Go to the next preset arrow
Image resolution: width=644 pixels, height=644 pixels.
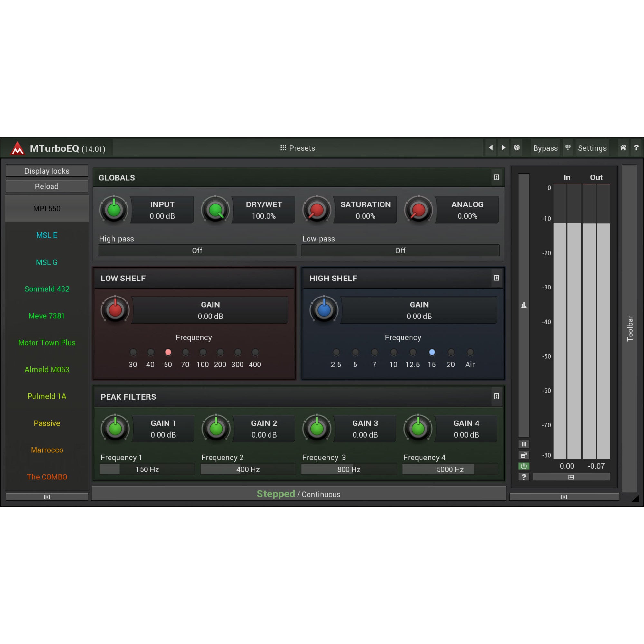tap(503, 148)
